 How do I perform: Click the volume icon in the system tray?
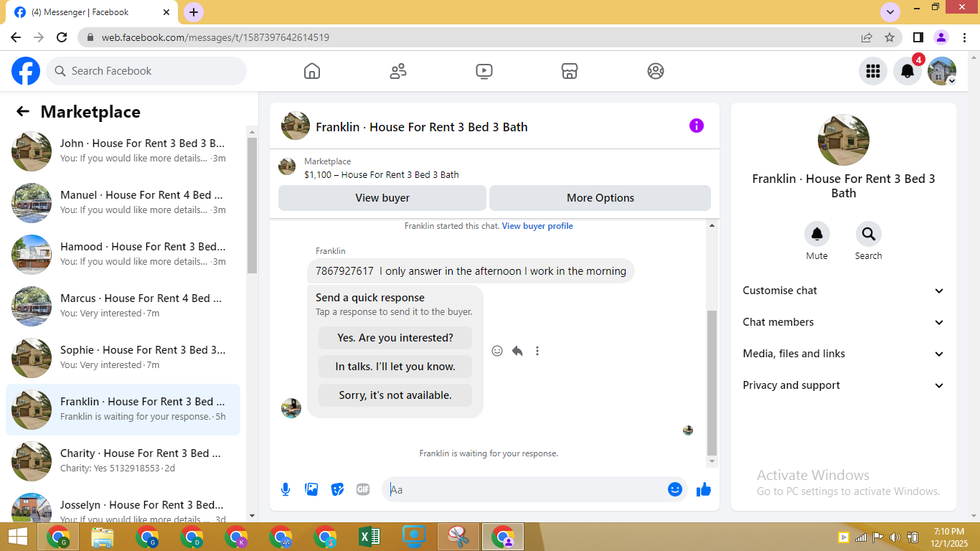[x=895, y=537]
